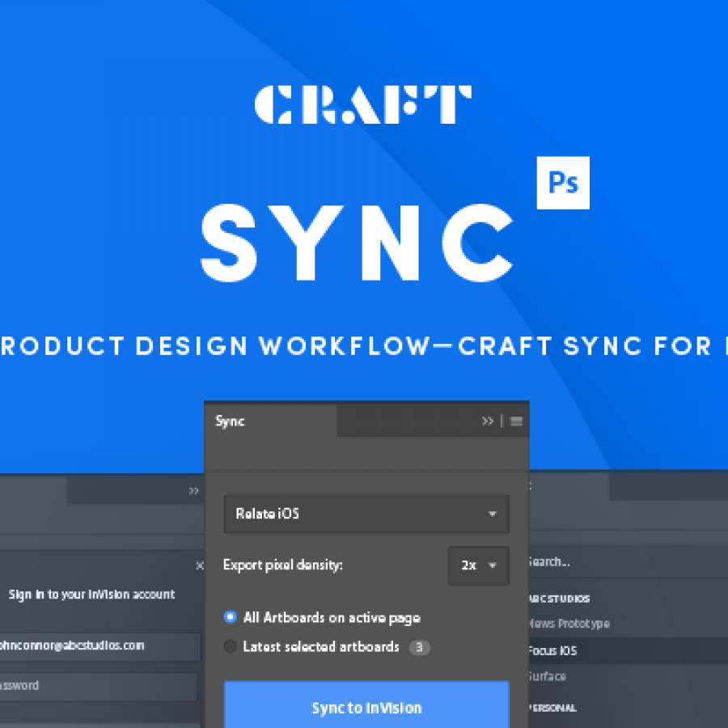Click the Photoshop Ps badge icon
728x728 pixels.
pyautogui.click(x=563, y=183)
